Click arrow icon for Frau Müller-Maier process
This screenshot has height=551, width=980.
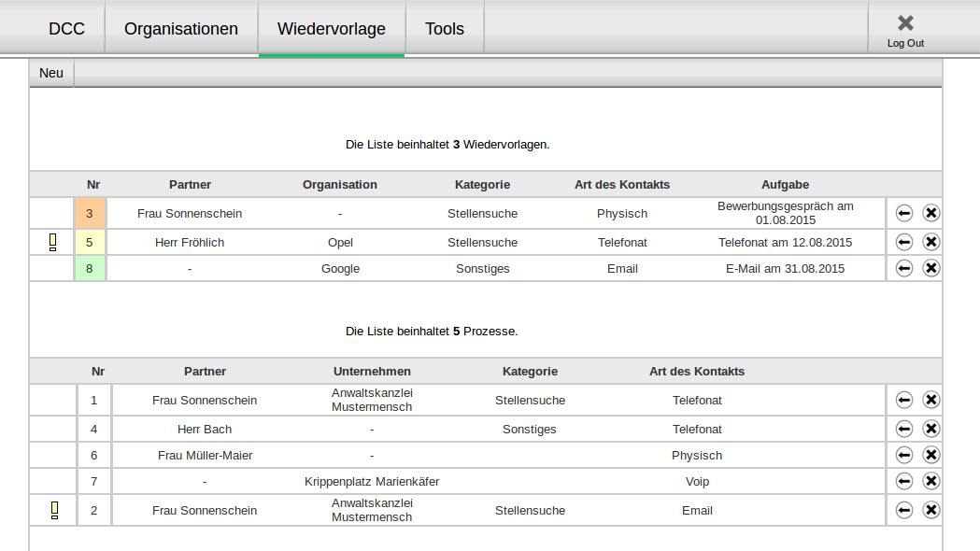903,455
